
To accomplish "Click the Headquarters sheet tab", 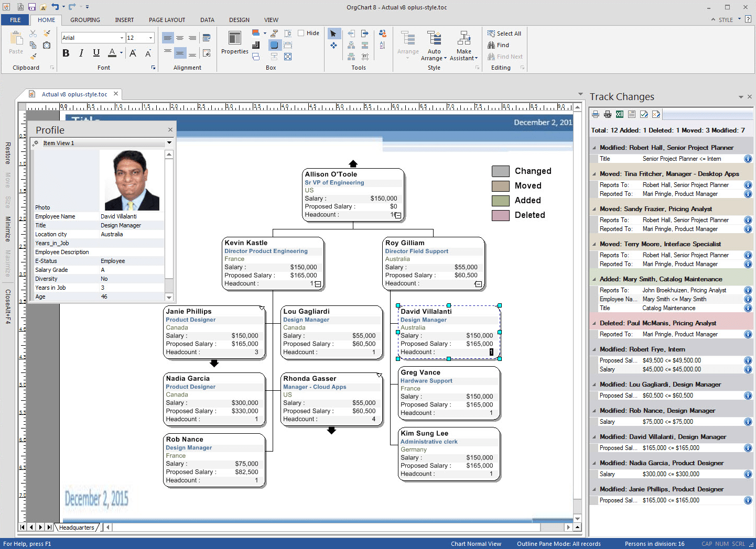I will [x=77, y=528].
